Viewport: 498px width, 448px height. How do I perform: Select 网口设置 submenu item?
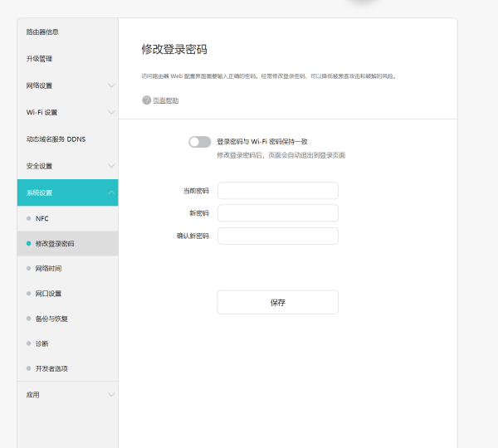(x=48, y=294)
